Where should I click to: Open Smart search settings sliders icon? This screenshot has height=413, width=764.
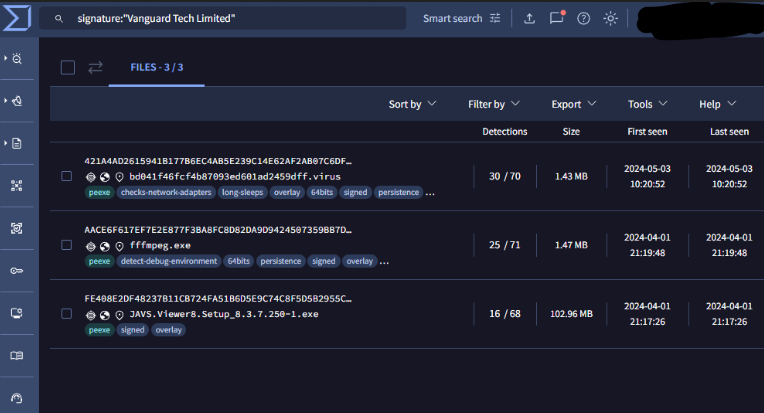tap(495, 18)
